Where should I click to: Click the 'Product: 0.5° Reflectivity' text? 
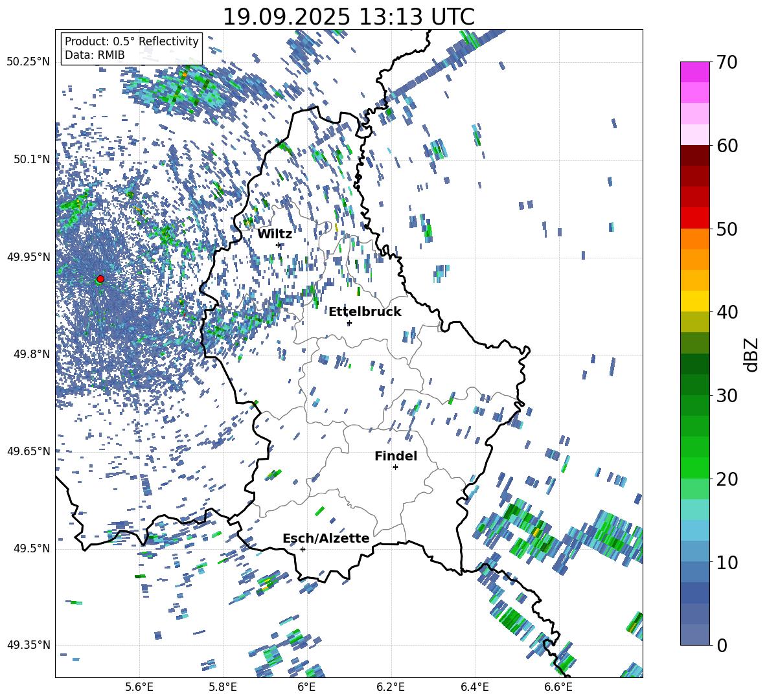tap(132, 41)
